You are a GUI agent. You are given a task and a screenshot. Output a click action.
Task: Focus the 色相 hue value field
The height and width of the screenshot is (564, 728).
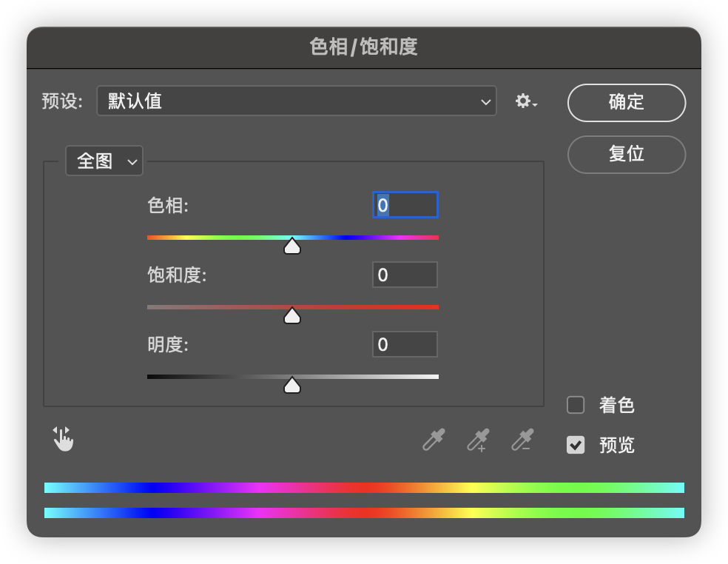[x=405, y=205]
